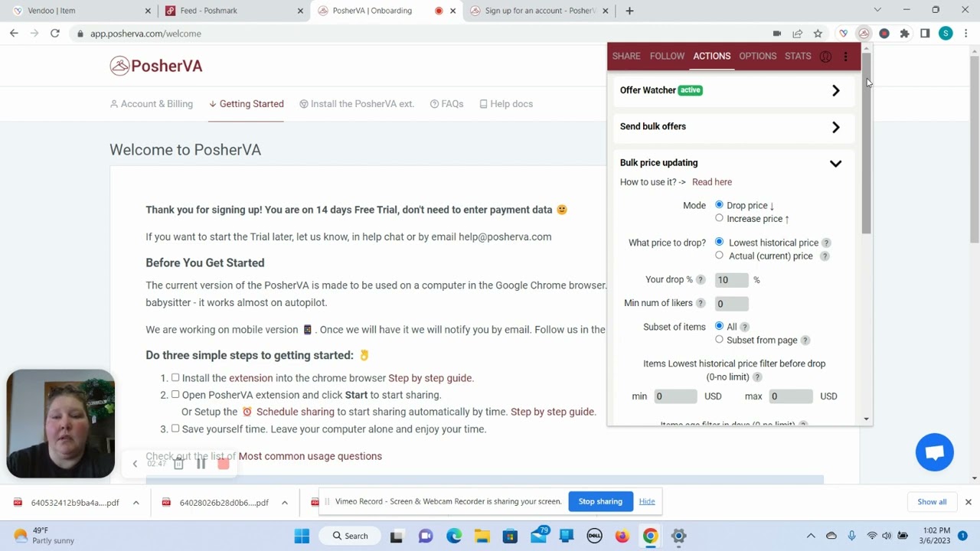
Task: Select the Drop price mode
Action: click(719, 205)
